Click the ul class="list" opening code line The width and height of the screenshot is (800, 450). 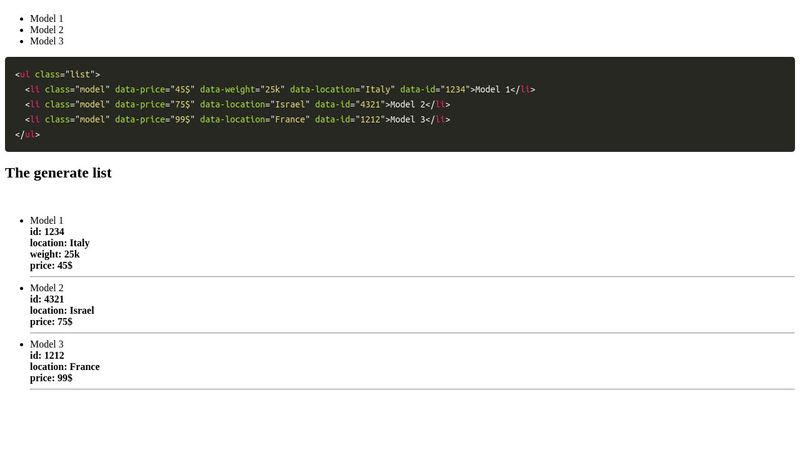pos(58,74)
